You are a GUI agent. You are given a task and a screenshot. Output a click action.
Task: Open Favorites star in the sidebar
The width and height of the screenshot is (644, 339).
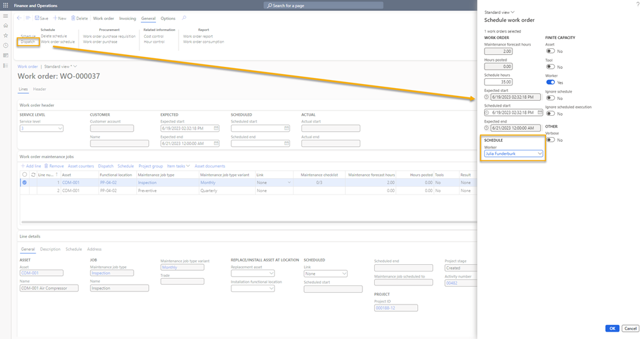(6, 35)
